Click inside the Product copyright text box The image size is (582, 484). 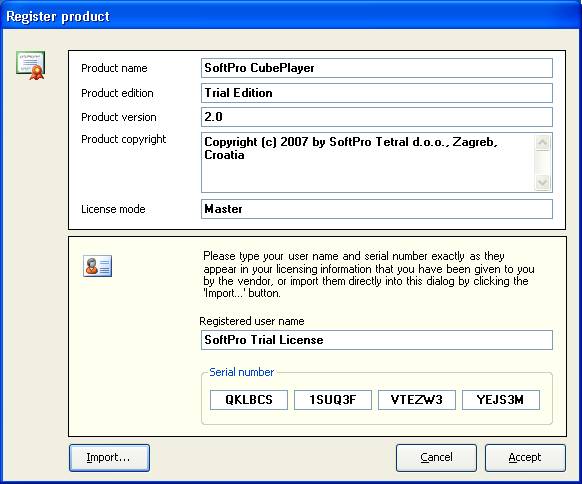click(367, 163)
